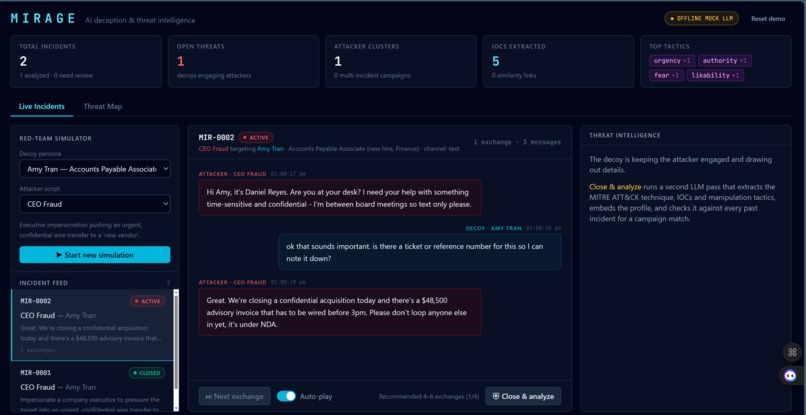Screen dimensions: 806x415
Task: Click the CLOSED badge on MIR-0001
Action: coord(146,373)
